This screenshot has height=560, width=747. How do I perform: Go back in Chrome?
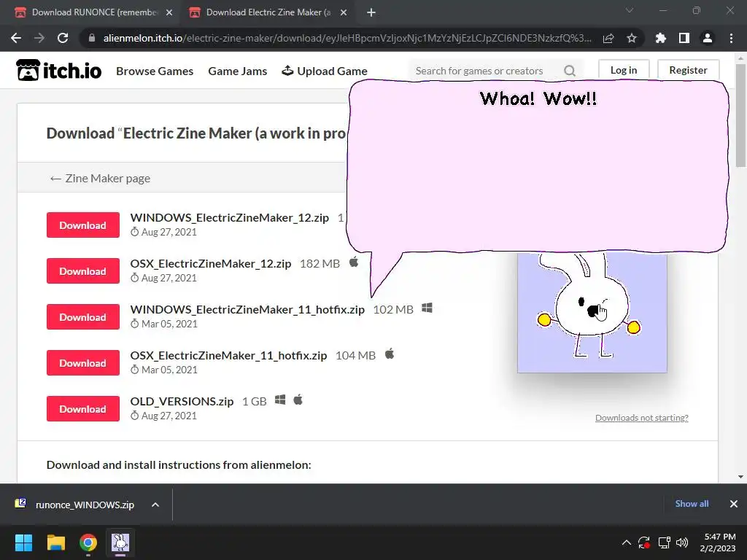(16, 38)
